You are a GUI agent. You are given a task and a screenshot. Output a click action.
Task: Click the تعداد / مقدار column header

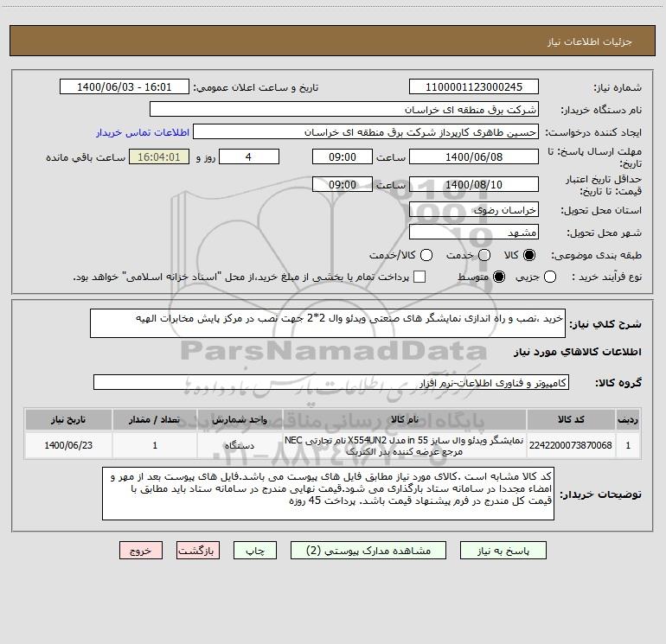(x=155, y=419)
